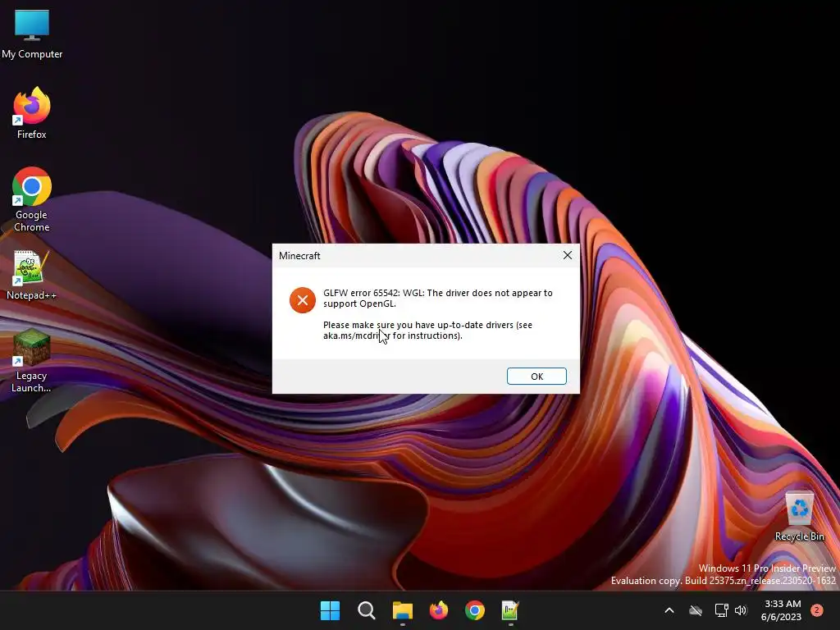
Task: Select the Recycle Bin desktop icon
Action: click(x=799, y=517)
